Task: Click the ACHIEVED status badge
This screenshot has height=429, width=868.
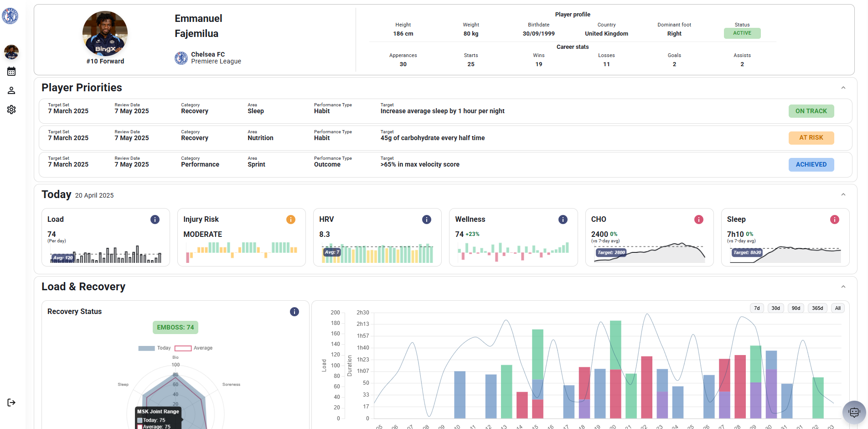Action: point(811,165)
